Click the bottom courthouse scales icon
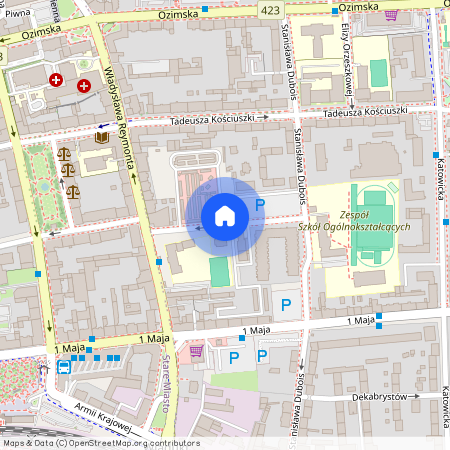 click(73, 192)
